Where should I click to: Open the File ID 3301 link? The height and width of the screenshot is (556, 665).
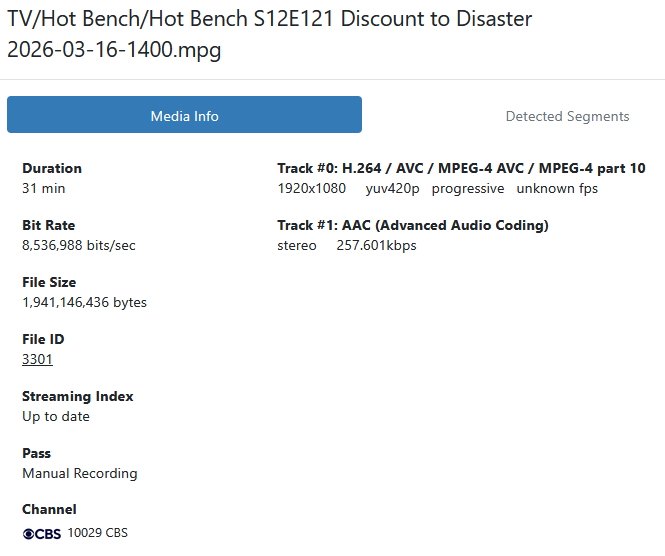(x=37, y=359)
